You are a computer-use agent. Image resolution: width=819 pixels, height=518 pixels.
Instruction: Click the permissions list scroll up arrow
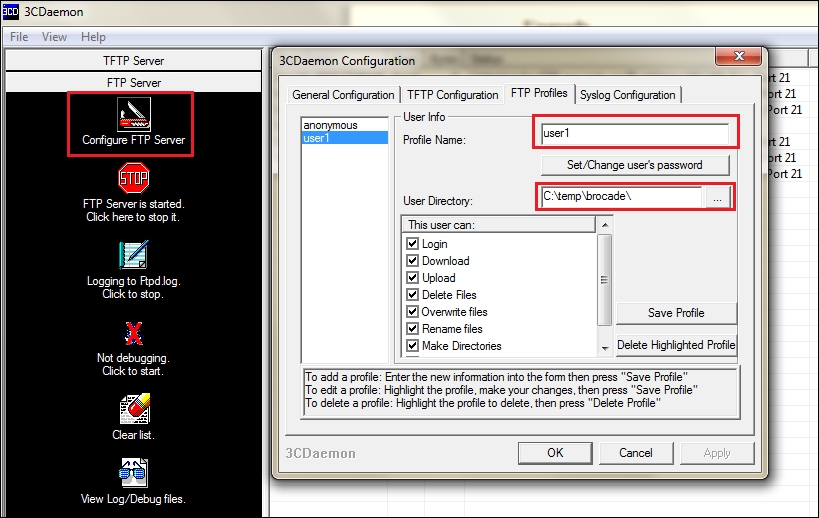pos(605,225)
